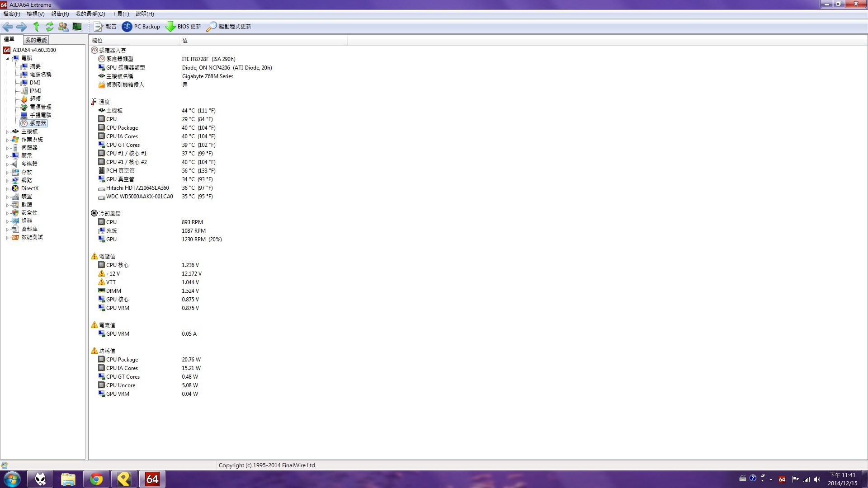The image size is (868, 488).
Task: Expand the 作業系統 tree node
Action: point(7,140)
